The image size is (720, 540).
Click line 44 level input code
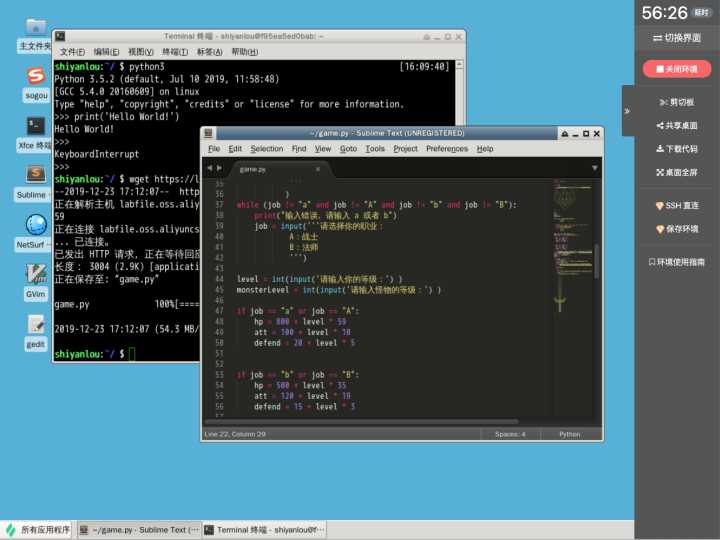[x=319, y=279]
